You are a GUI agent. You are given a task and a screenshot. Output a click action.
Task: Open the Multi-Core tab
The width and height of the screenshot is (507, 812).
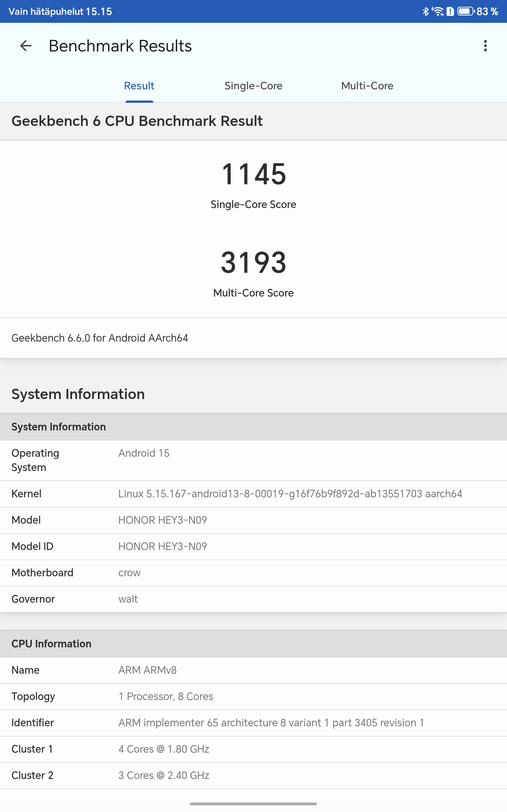[367, 86]
